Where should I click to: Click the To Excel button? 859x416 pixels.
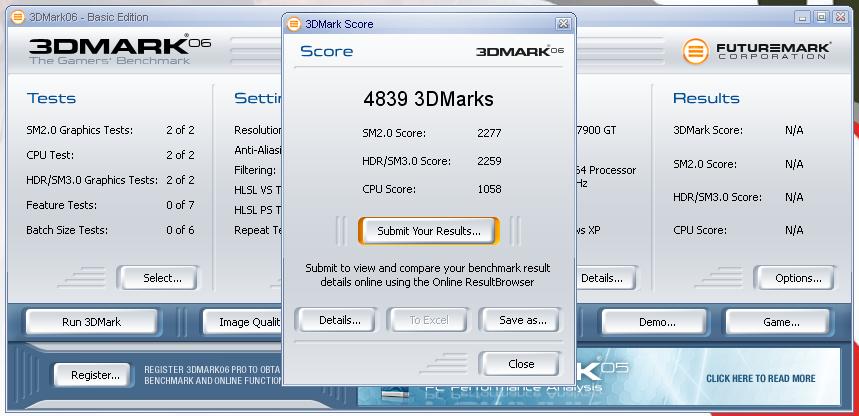[x=428, y=320]
